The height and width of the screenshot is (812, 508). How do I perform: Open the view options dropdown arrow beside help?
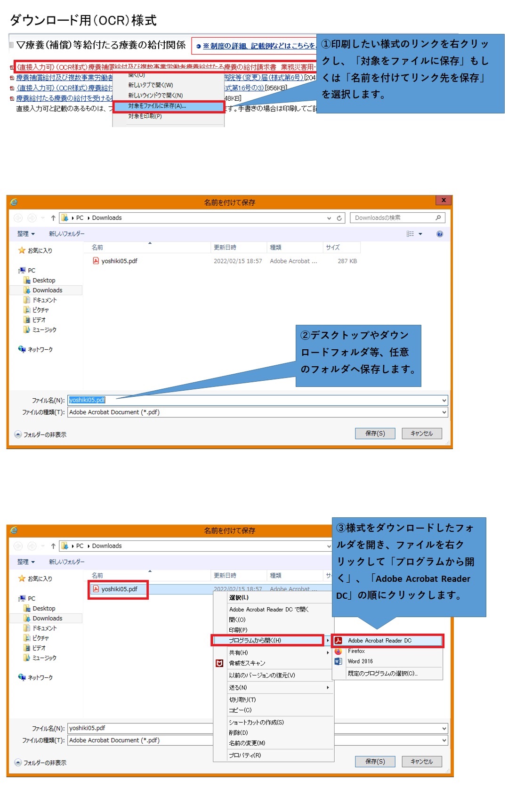(420, 234)
